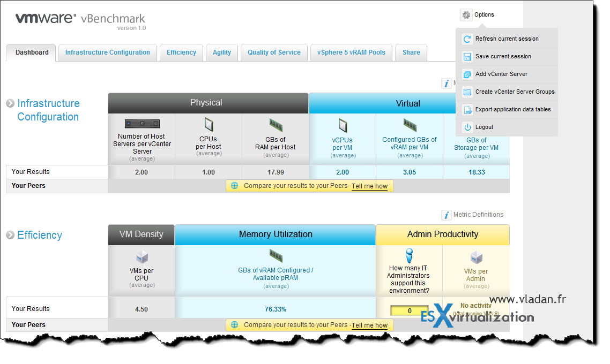Image resolution: width=610 pixels, height=364 pixels.
Task: Click the Save current session floppy icon
Action: coord(467,57)
